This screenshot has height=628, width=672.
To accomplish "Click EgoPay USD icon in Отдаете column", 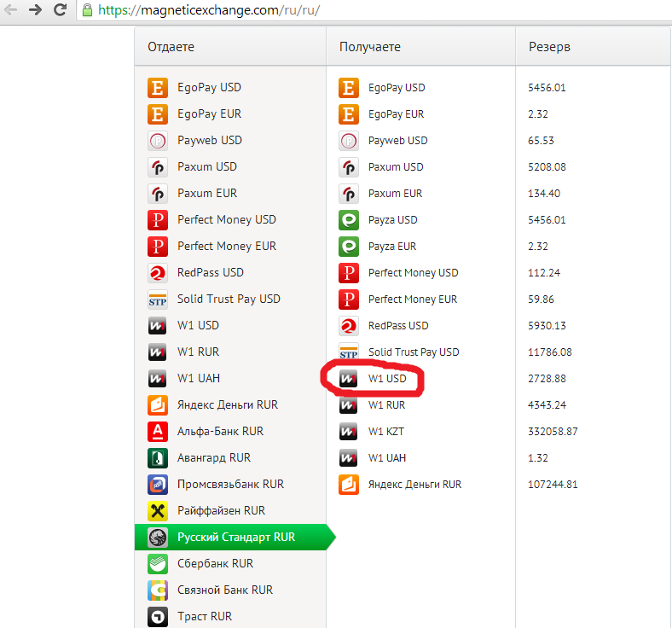I will point(158,87).
